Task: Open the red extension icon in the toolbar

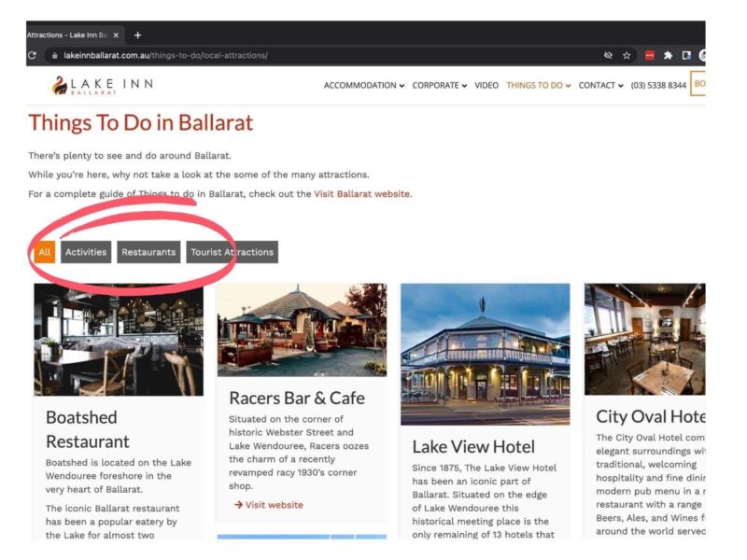Action: click(649, 55)
